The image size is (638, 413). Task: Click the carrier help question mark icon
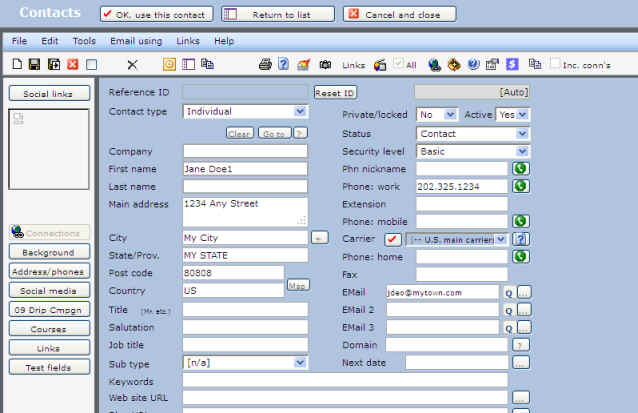pos(520,239)
